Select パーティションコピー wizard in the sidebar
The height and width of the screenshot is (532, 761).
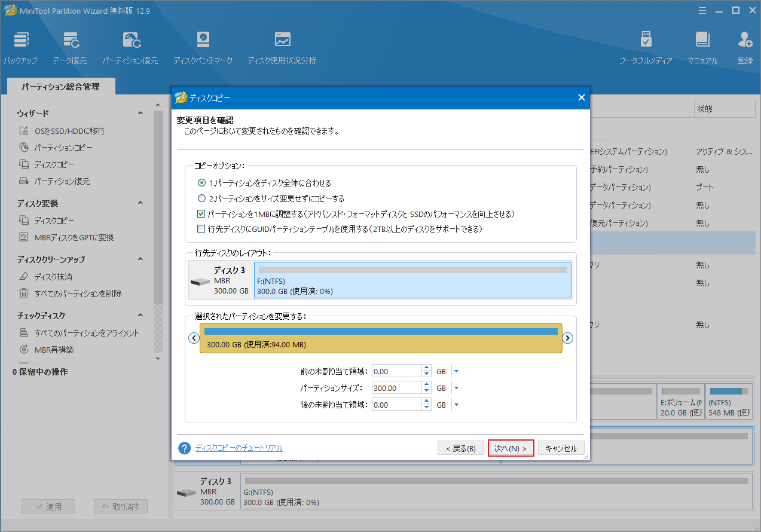[63, 148]
